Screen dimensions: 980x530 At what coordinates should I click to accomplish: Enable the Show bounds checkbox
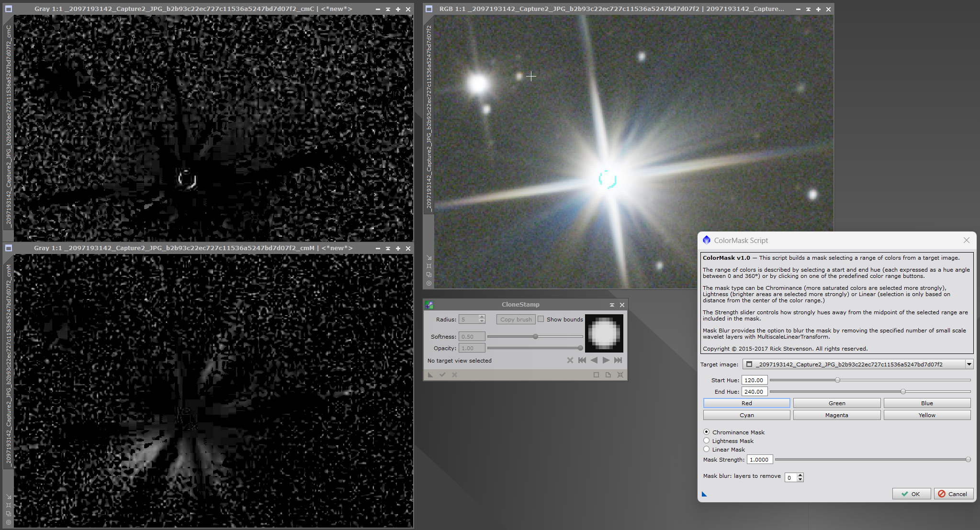pos(541,319)
